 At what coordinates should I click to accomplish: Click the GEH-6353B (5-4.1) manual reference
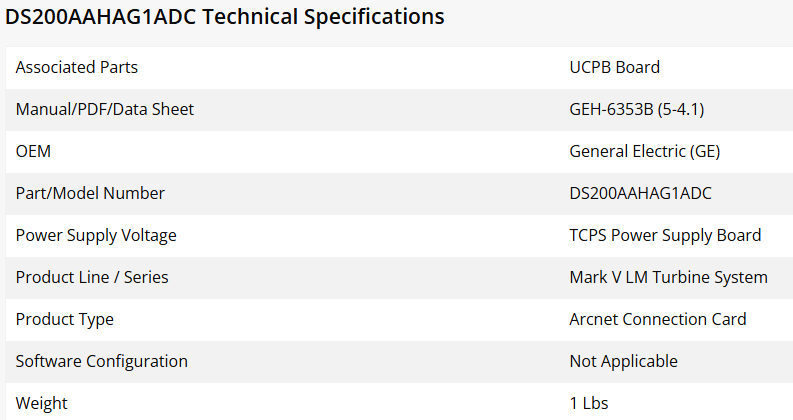(637, 109)
